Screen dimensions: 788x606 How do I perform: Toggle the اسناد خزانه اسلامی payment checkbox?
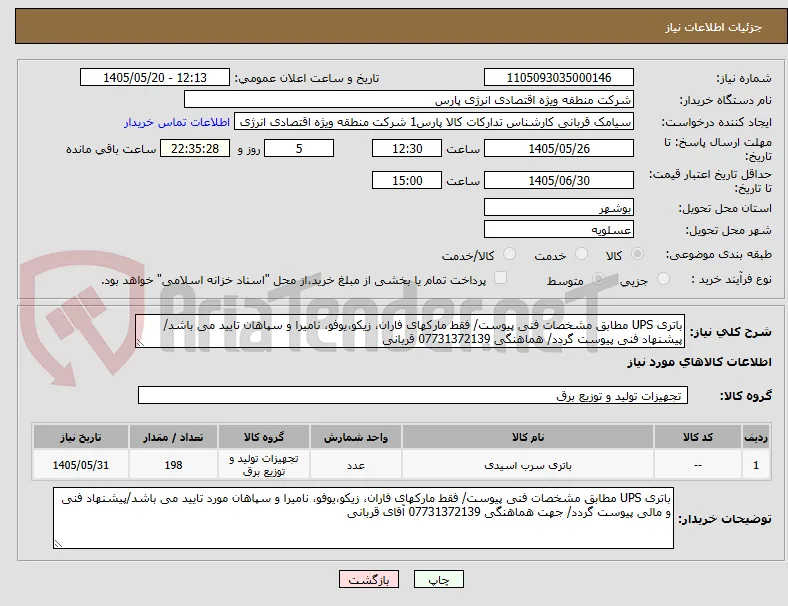[x=501, y=277]
